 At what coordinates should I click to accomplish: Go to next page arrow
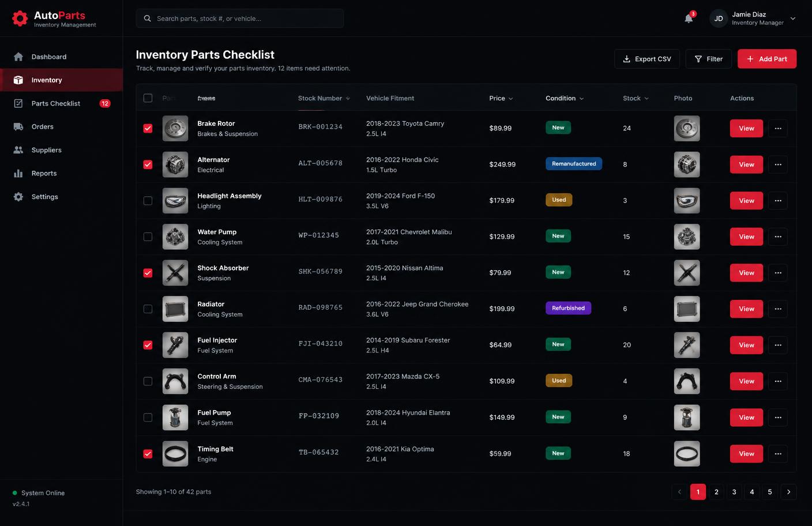point(788,492)
